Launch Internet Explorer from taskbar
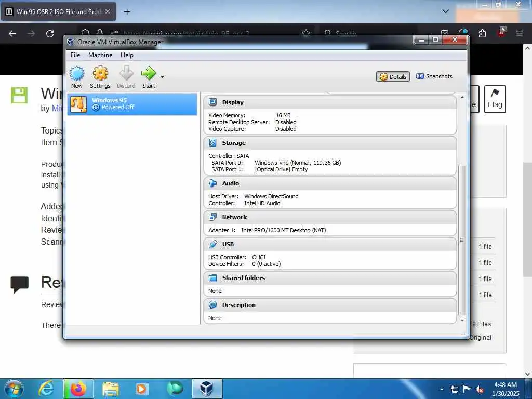The height and width of the screenshot is (399, 532). [46, 389]
